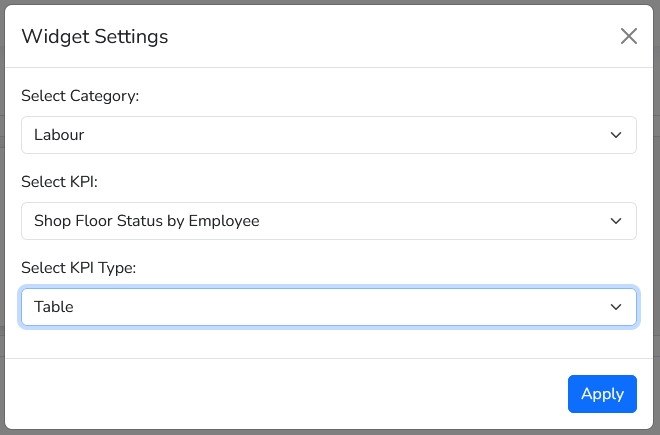660x435 pixels.
Task: Click the chevron arrow in Category field
Action: [x=616, y=135]
